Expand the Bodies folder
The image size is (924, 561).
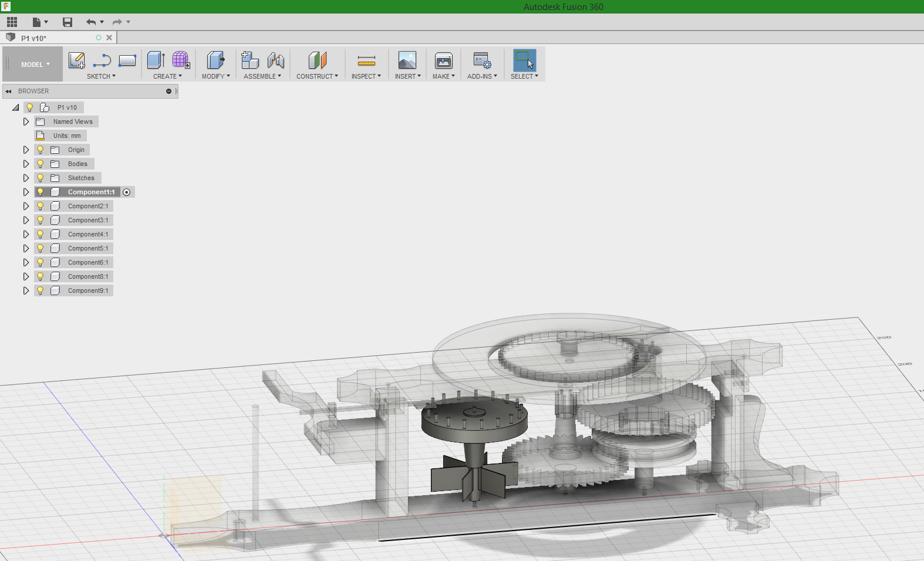[26, 164]
